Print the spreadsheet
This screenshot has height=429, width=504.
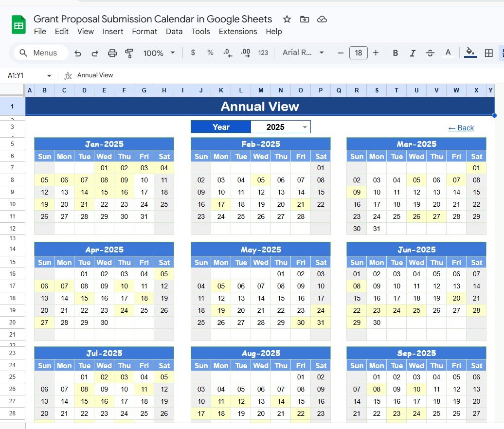tap(112, 53)
